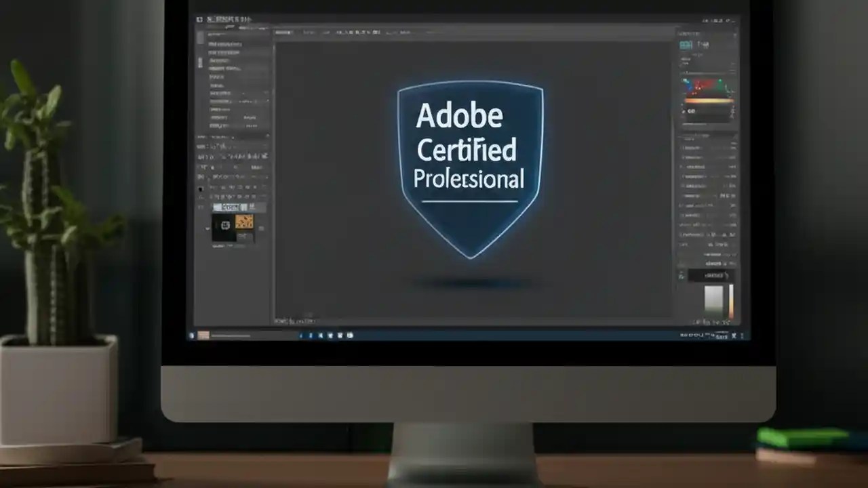The height and width of the screenshot is (488, 868).
Task: Click the textured layer thumbnail in the left panel
Action: click(x=244, y=222)
